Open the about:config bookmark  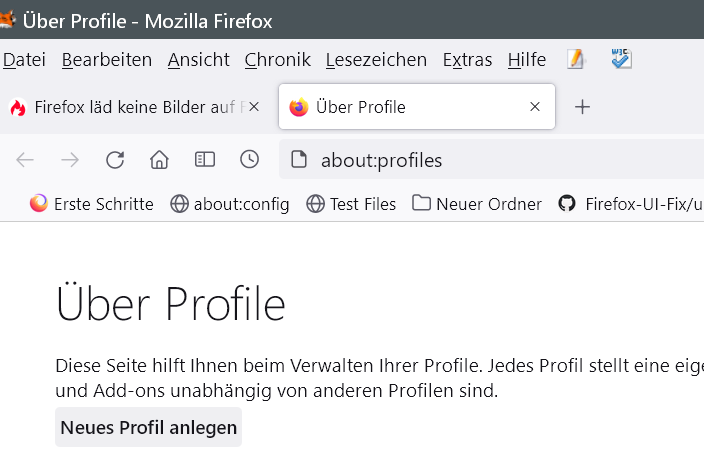pyautogui.click(x=230, y=204)
